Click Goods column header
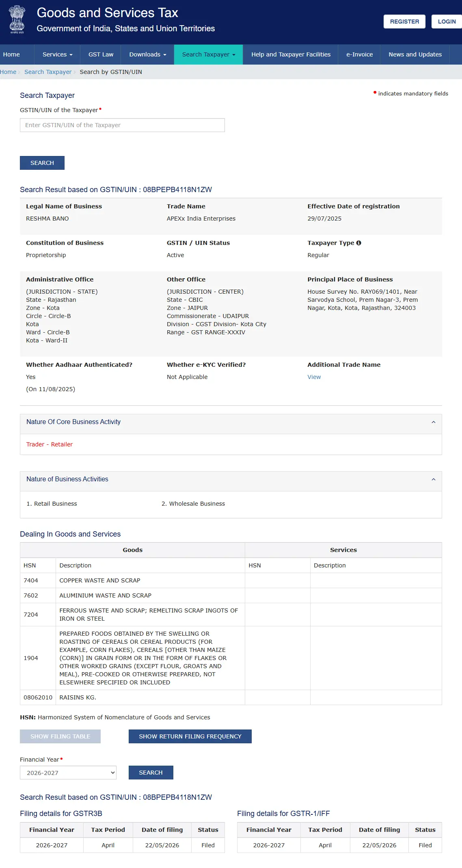Image resolution: width=462 pixels, height=868 pixels. tap(132, 550)
